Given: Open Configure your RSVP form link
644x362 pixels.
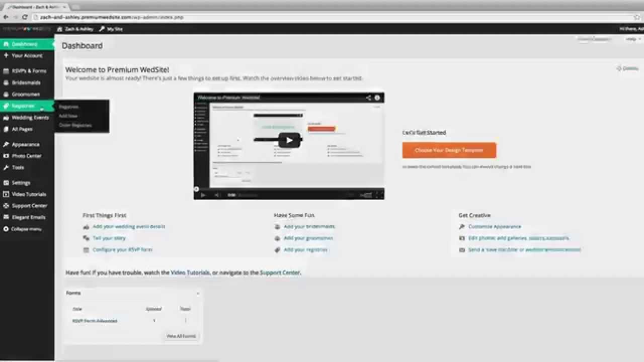Looking at the screenshot, I should [x=122, y=250].
